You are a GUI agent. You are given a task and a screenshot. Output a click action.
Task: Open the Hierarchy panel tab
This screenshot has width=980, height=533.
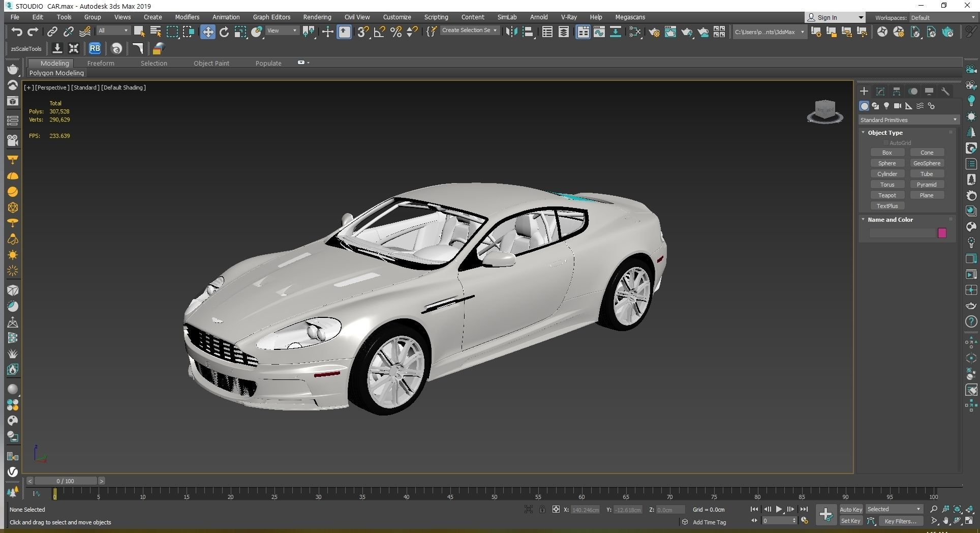pyautogui.click(x=897, y=92)
